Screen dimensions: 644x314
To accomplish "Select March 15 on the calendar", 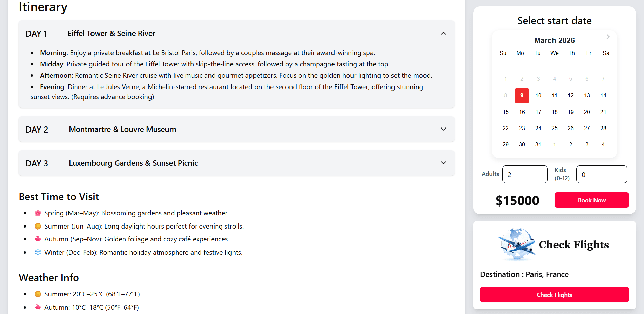I will pyautogui.click(x=505, y=112).
